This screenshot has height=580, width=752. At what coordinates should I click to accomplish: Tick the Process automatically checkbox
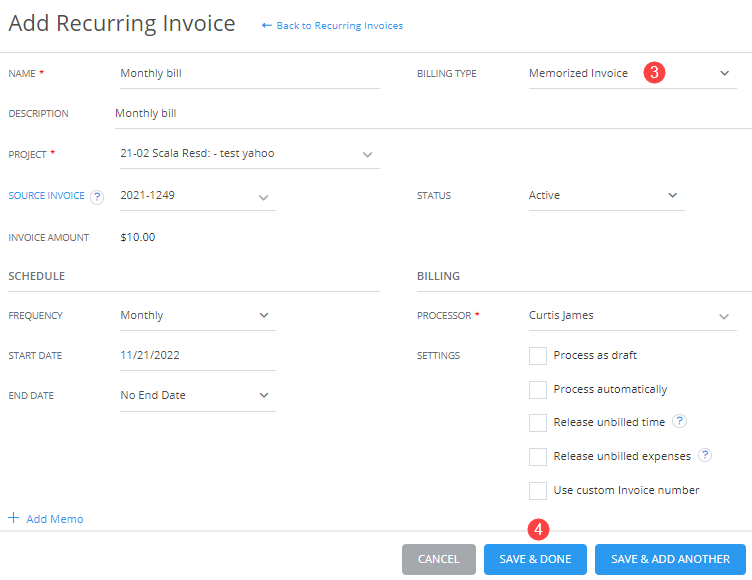pos(538,390)
